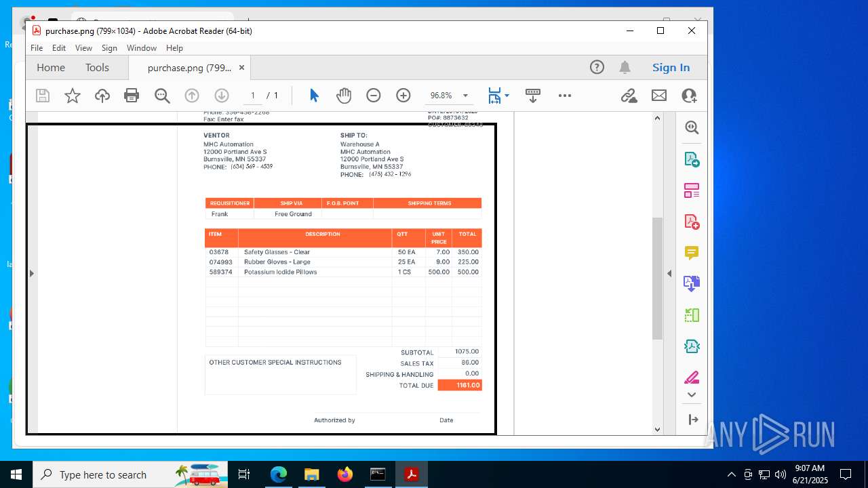Screen dimensions: 868x488
Task: Click the vertical scrollbar thumb
Action: (x=657, y=278)
